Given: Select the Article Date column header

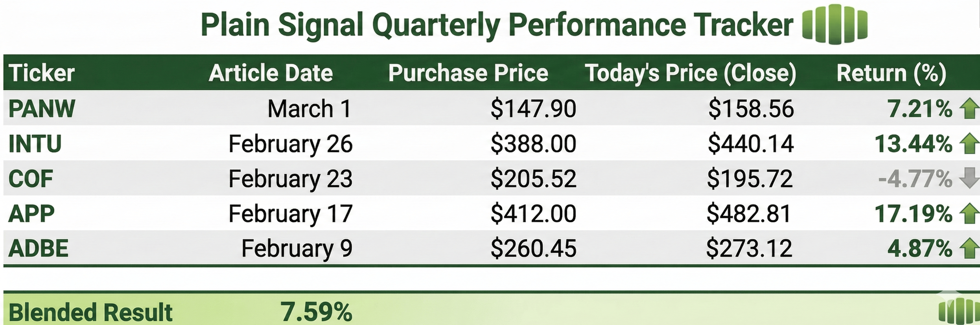Looking at the screenshot, I should pyautogui.click(x=270, y=72).
